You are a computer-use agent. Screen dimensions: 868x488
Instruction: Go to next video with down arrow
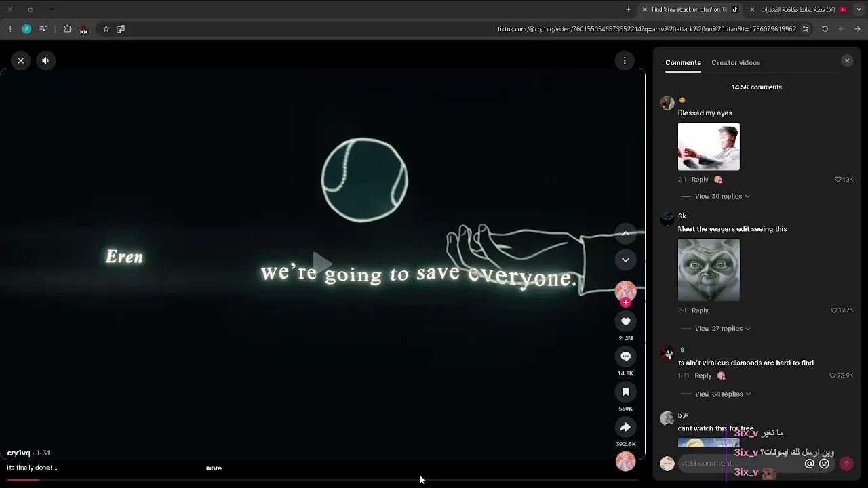click(x=625, y=260)
